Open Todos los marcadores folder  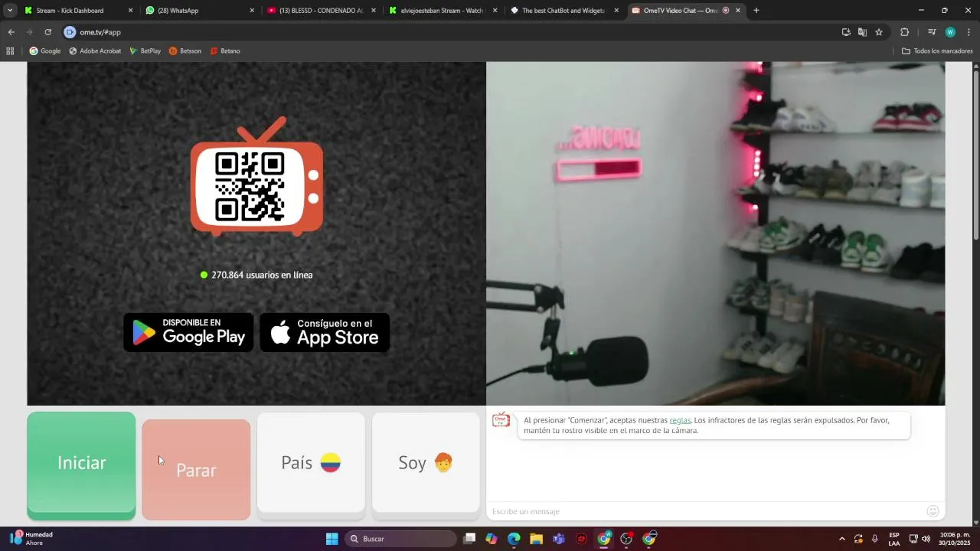(x=937, y=51)
